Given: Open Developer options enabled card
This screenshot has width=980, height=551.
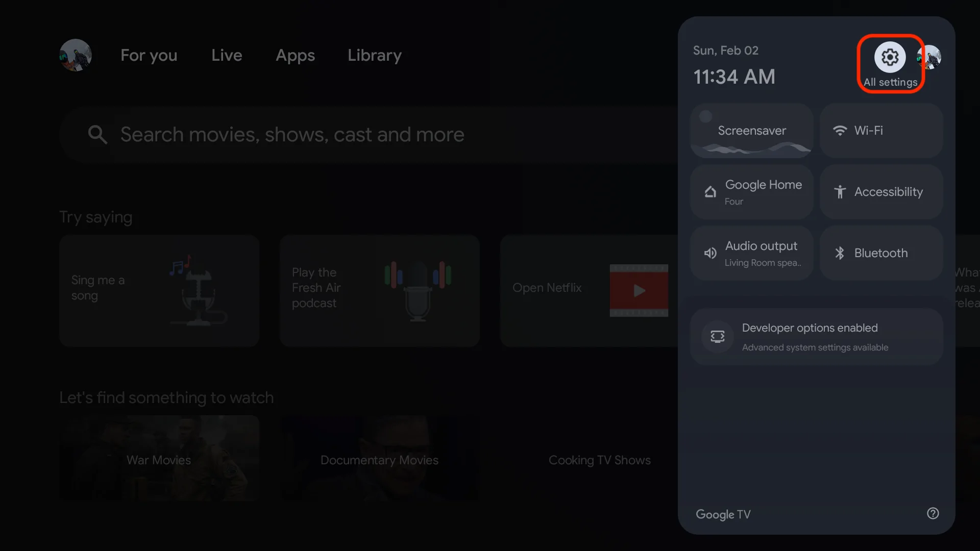Looking at the screenshot, I should [x=817, y=337].
